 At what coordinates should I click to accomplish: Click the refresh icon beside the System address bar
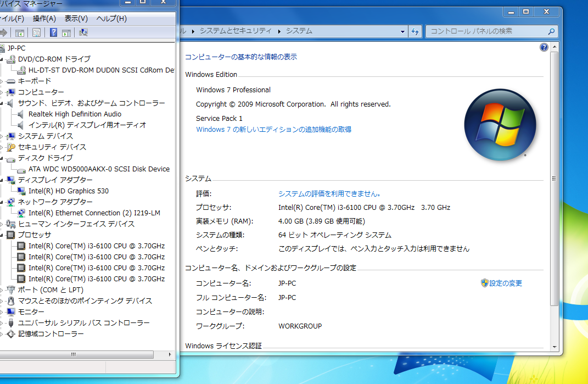(415, 31)
